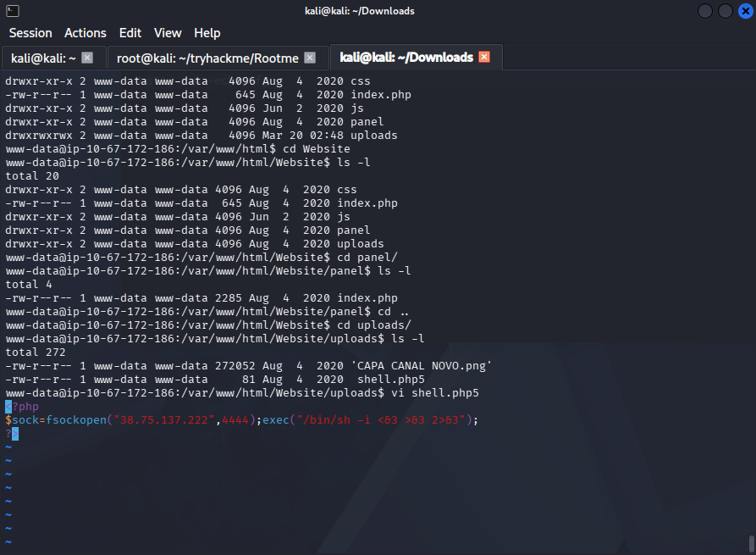
Task: Minimize the terminal window
Action: point(705,11)
